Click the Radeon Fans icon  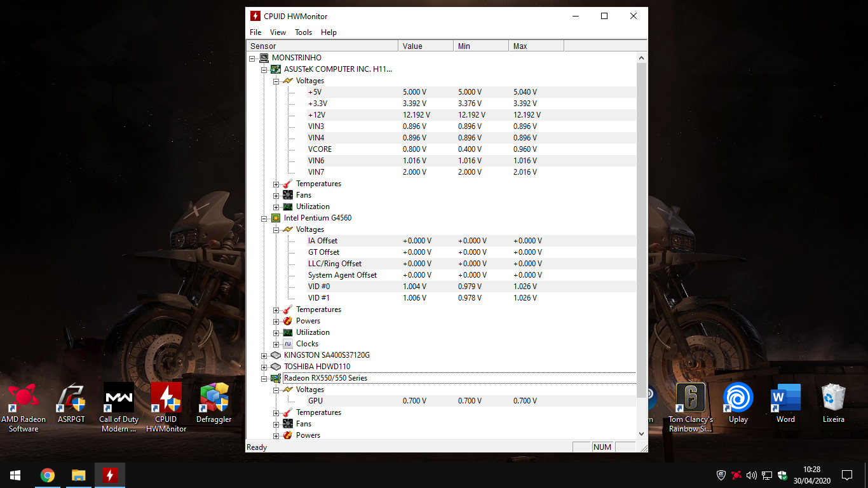coord(288,424)
